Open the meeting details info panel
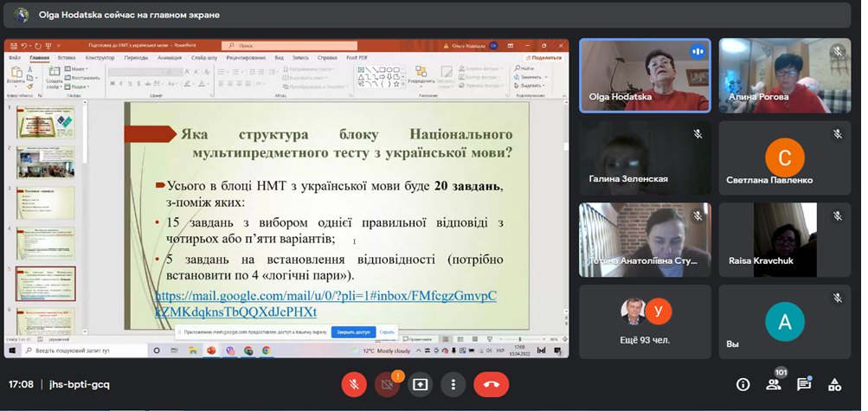 pos(743,384)
